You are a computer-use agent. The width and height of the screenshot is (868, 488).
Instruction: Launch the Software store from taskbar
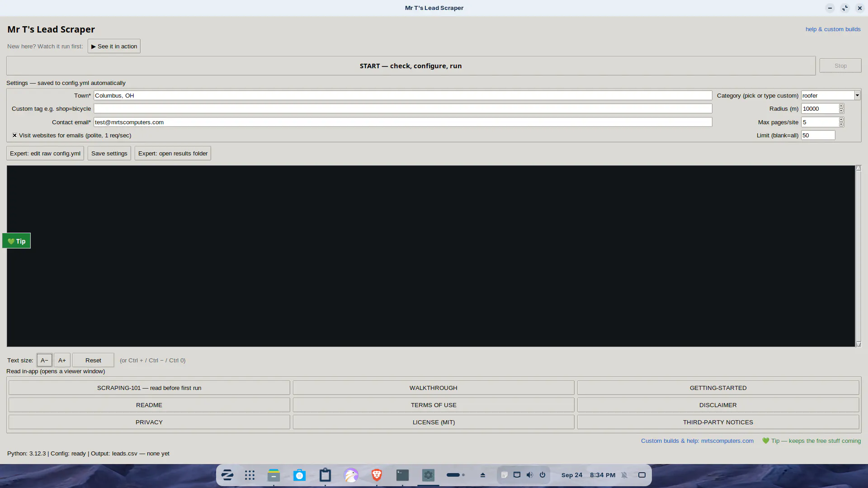point(299,475)
